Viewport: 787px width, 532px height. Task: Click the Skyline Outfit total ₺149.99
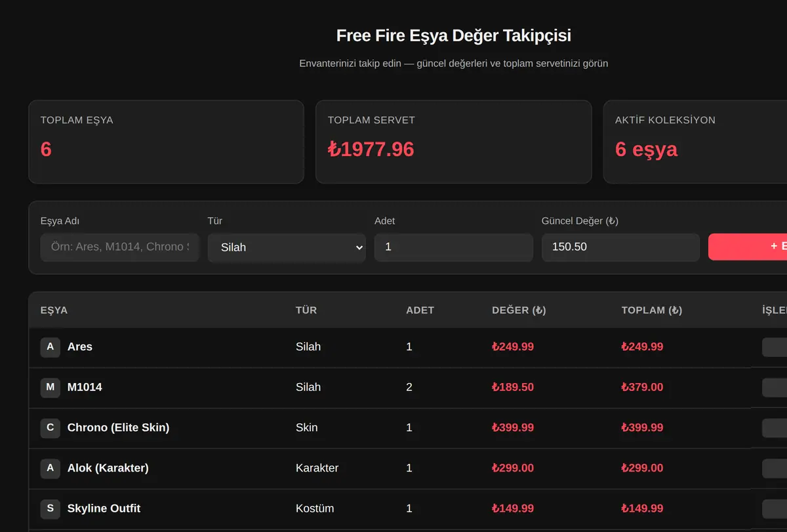[642, 508]
